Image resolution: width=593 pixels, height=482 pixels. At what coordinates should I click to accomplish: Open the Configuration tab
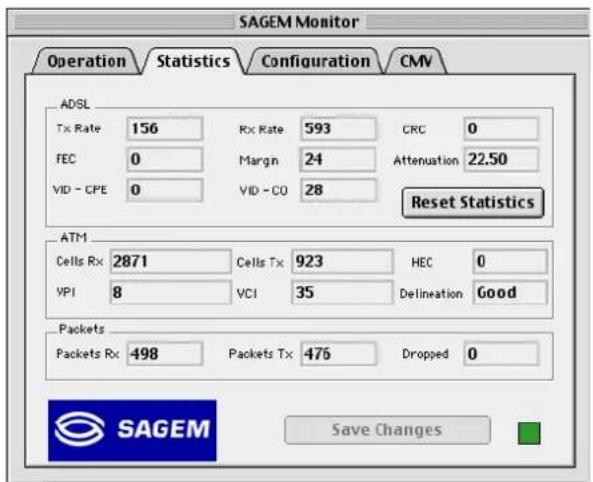pos(315,61)
